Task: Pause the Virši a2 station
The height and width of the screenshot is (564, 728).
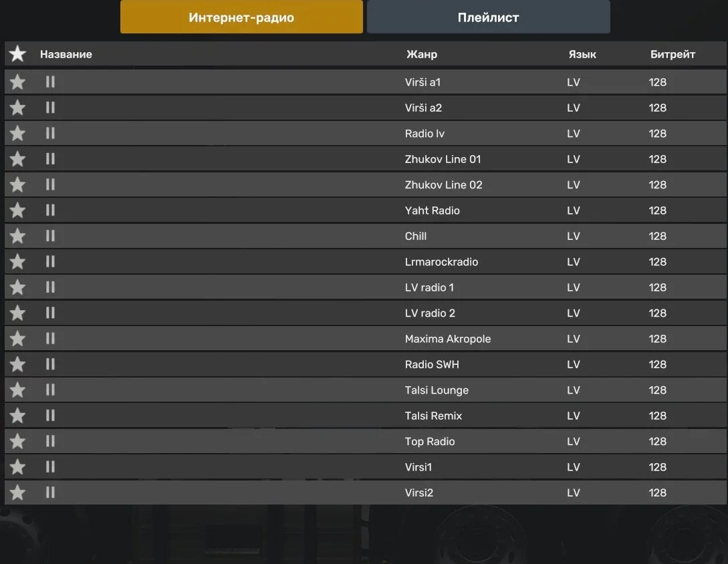Action: coord(50,108)
